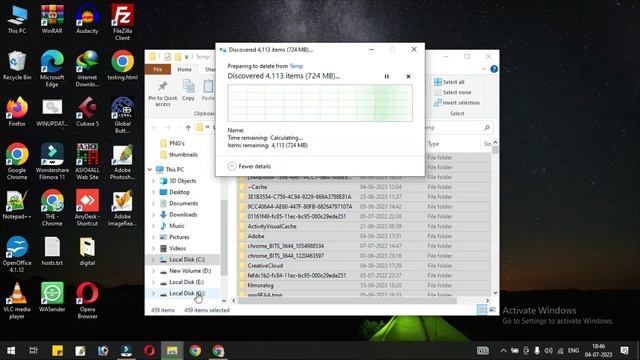Open Notepad++ desktop shortcut
This screenshot has height=360, width=640.
click(17, 205)
